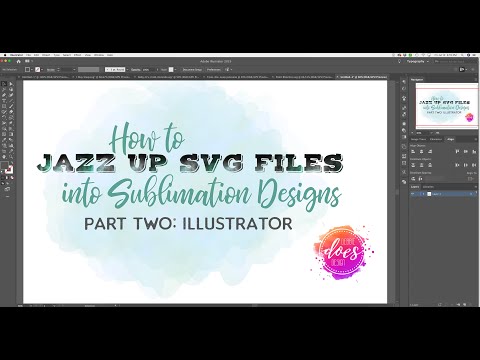Image resolution: width=480 pixels, height=360 pixels.
Task: Open the Effect menu
Action: [x=77, y=55]
